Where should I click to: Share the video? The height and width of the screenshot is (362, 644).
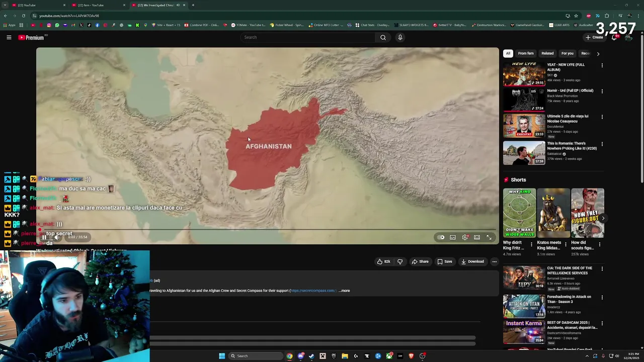pos(420,261)
